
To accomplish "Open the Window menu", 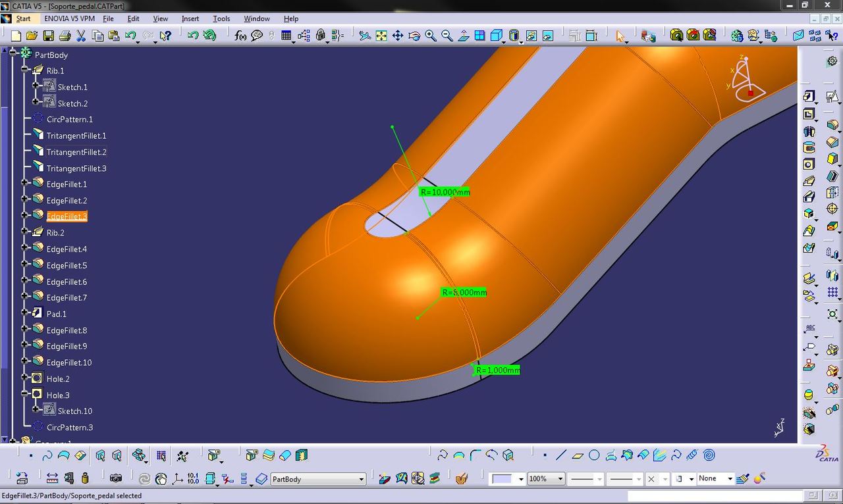I will click(x=257, y=18).
